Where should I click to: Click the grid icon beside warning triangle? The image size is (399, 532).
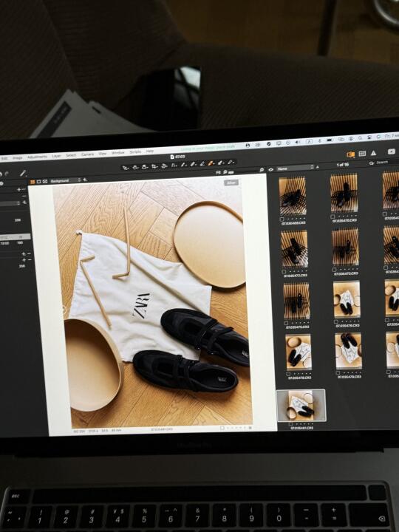point(362,154)
